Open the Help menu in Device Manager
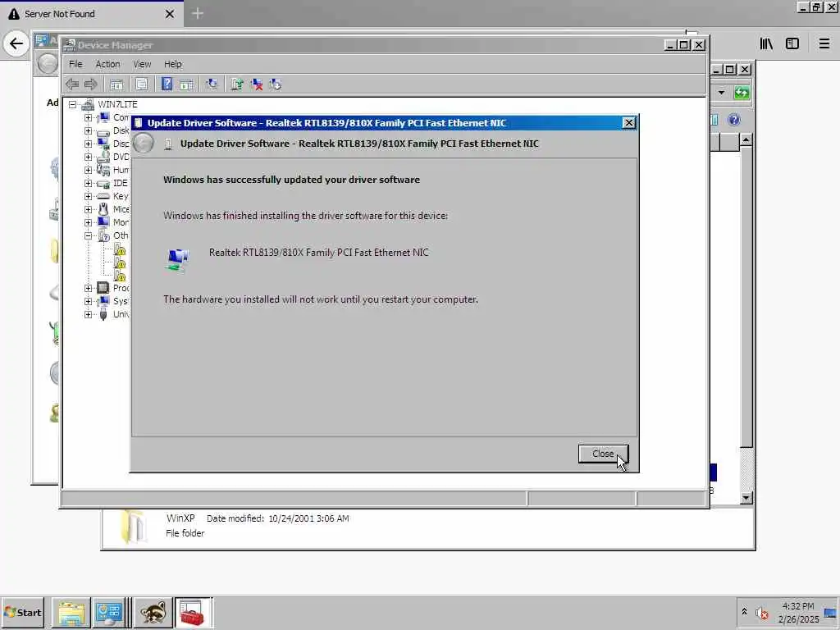Image resolution: width=840 pixels, height=630 pixels. pyautogui.click(x=173, y=64)
